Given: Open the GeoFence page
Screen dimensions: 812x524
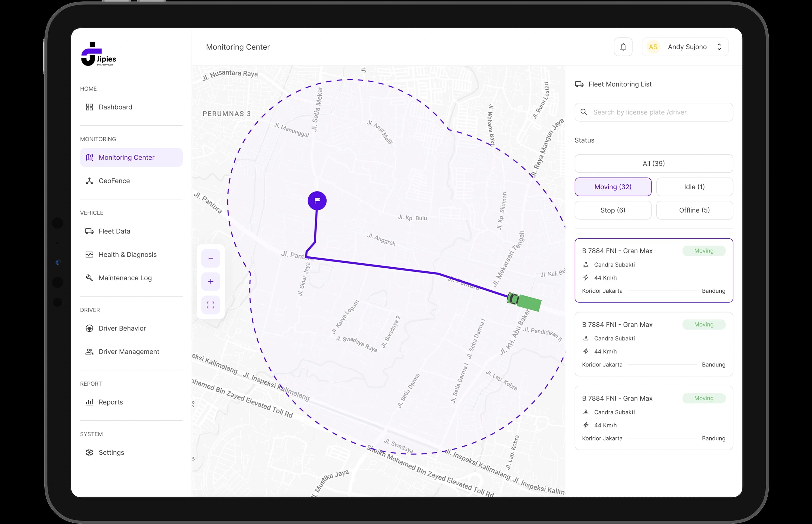Looking at the screenshot, I should (x=131, y=181).
